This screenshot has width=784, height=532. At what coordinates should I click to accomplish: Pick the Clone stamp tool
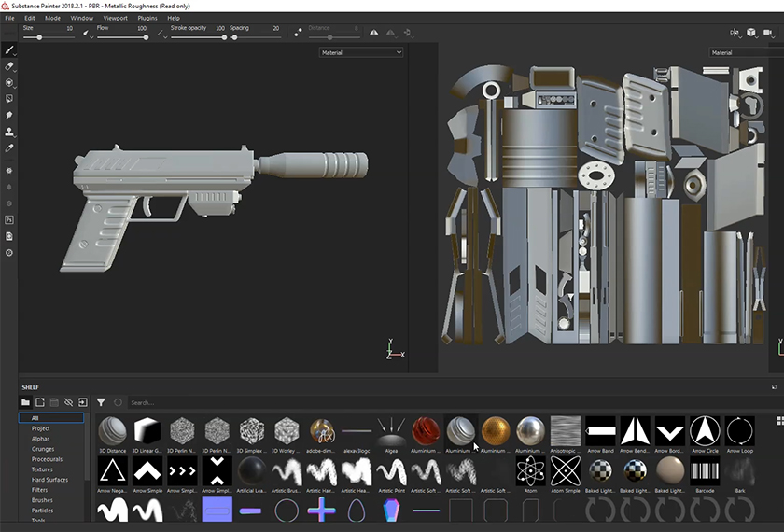pyautogui.click(x=8, y=132)
